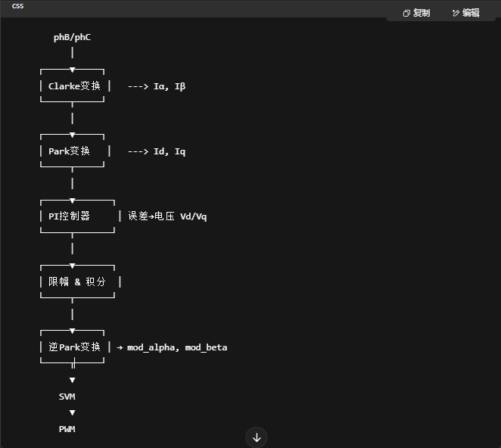Click the Iα, Iβ output text
The width and height of the screenshot is (501, 448).
[x=170, y=86]
